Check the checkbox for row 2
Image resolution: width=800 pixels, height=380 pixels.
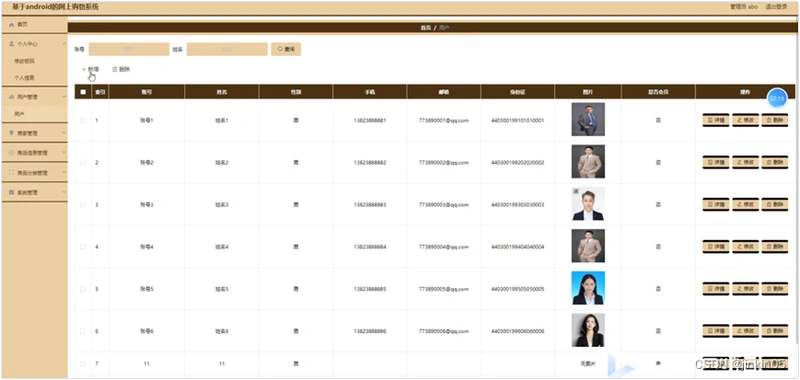[83, 163]
